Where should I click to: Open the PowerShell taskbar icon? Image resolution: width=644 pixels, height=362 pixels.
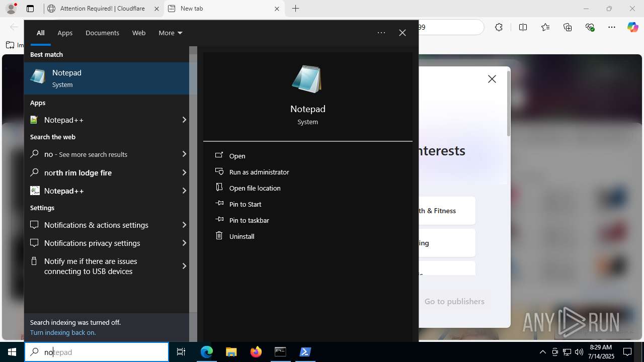pyautogui.click(x=305, y=352)
